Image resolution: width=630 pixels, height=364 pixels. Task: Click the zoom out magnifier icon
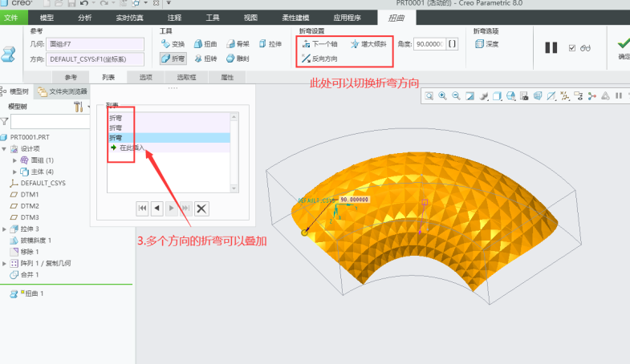tap(456, 96)
